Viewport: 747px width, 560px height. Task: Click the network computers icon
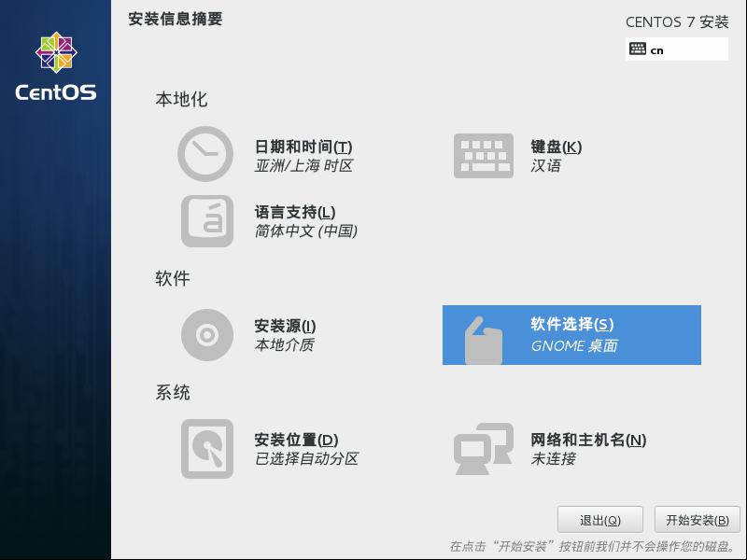coord(483,449)
